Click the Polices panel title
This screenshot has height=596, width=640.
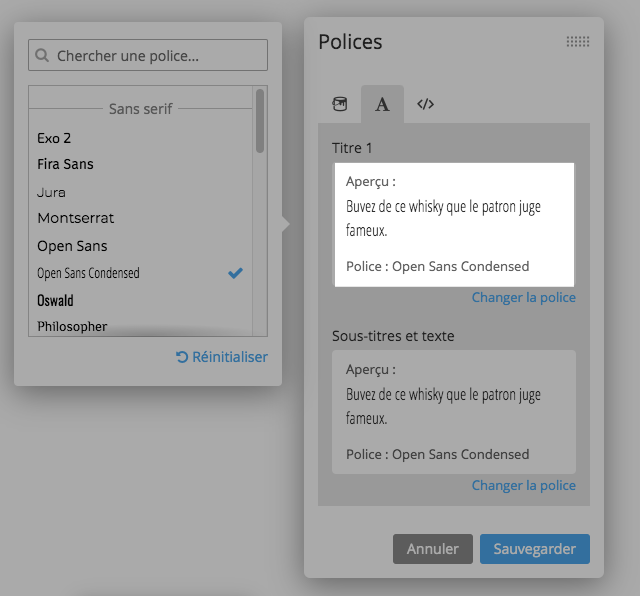pos(350,42)
